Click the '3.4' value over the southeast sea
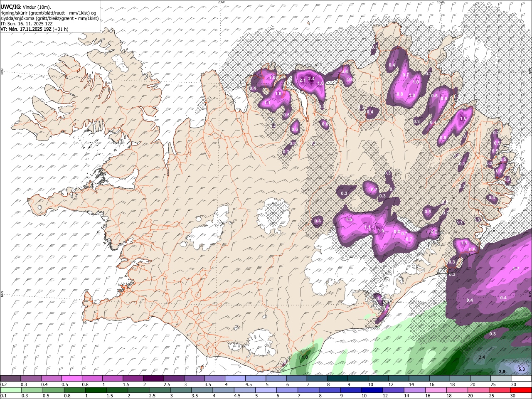 [482, 357]
